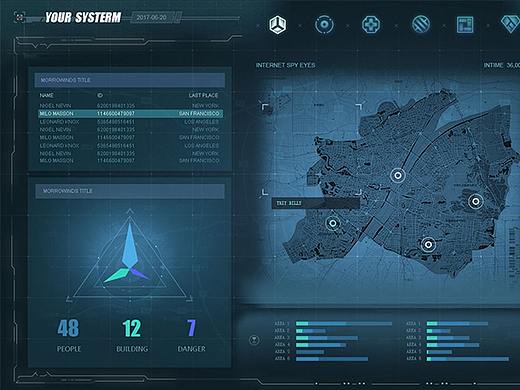Click AREA 6 bar in right bar group

click(468, 359)
